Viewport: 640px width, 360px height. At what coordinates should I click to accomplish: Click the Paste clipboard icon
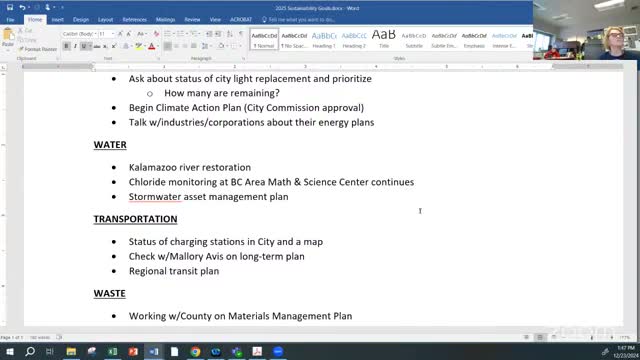[8, 35]
